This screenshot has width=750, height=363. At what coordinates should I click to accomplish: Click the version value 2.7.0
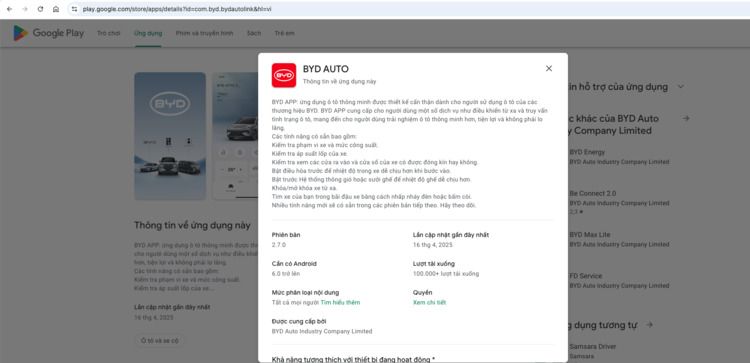click(279, 245)
